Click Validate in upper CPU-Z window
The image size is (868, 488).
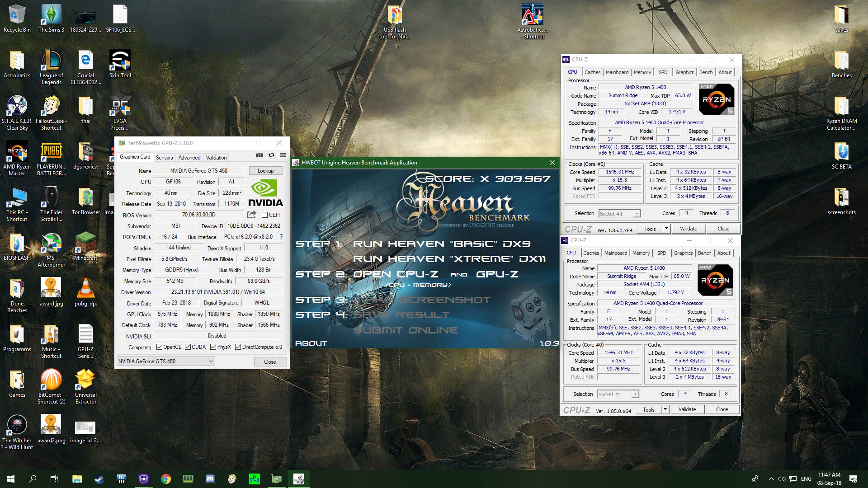(x=689, y=229)
